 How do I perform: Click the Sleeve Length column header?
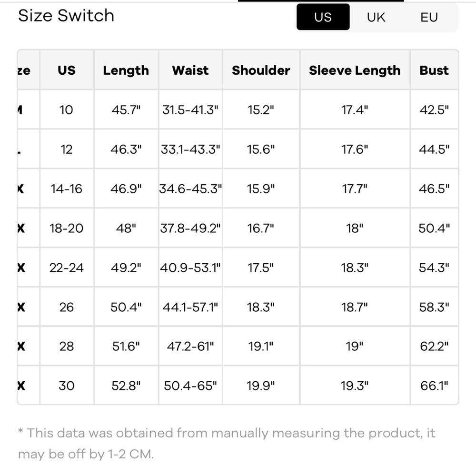[355, 70]
